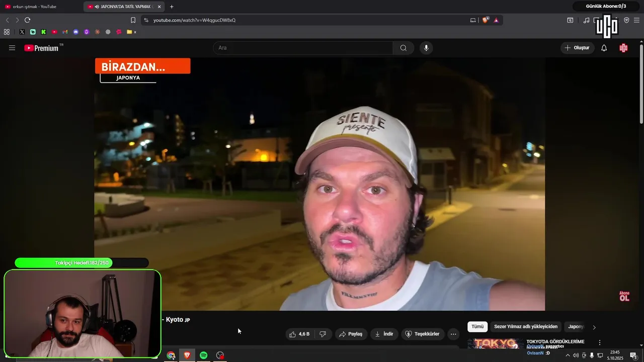Image resolution: width=644 pixels, height=362 pixels.
Task: Mute the tab using its audio icon
Action: coord(97,7)
